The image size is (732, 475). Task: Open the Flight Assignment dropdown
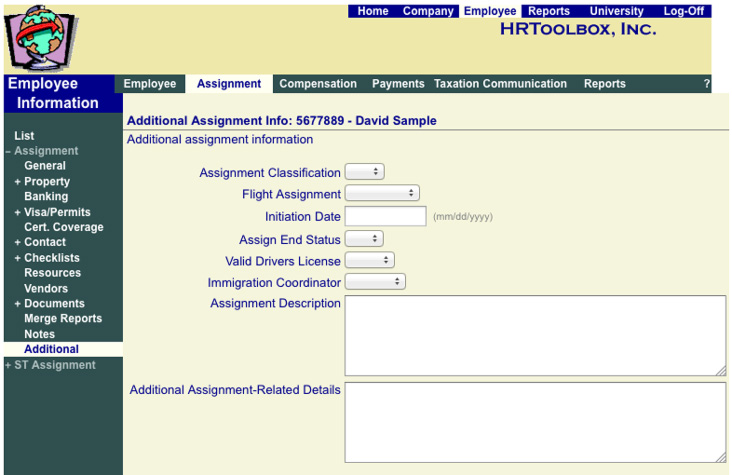click(x=382, y=194)
